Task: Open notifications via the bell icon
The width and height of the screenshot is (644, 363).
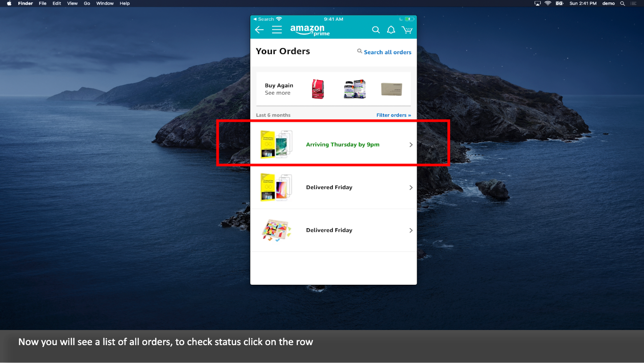Action: [x=391, y=29]
